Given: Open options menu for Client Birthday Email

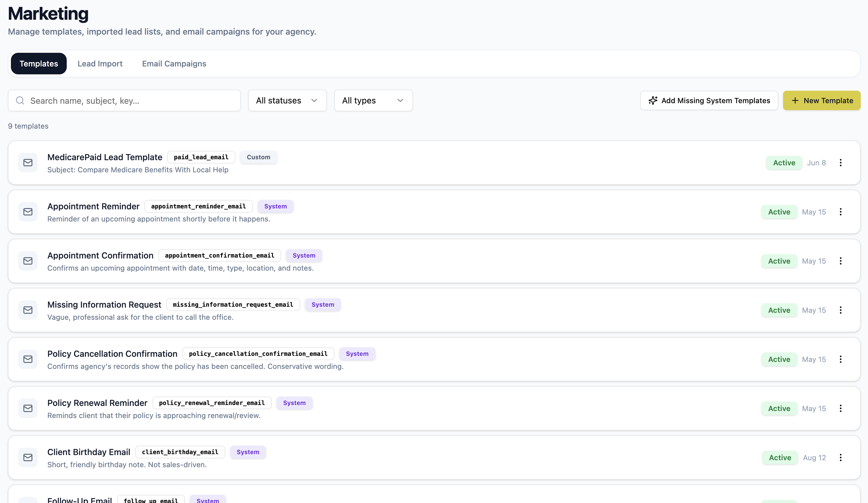Looking at the screenshot, I should click(840, 457).
